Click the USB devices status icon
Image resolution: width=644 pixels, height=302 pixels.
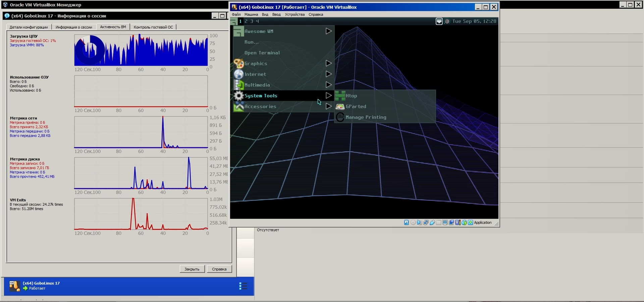(432, 222)
